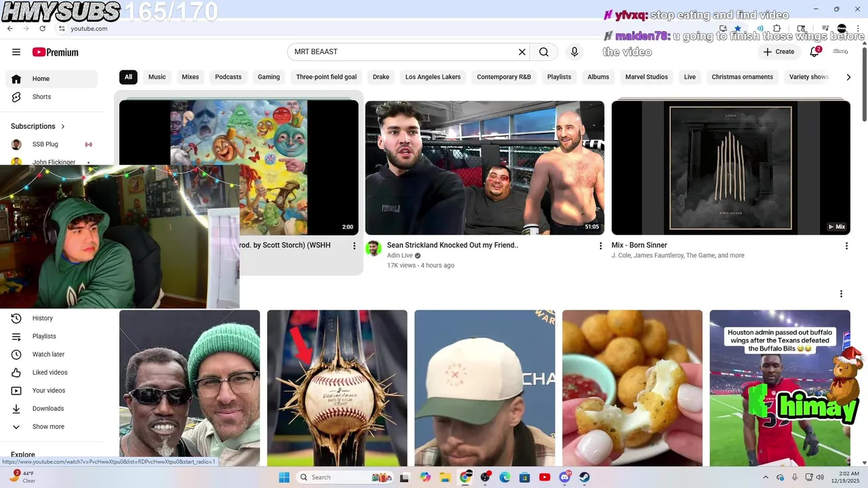
Task: Open the mozzarella bites Short thumbnail
Action: pyautogui.click(x=632, y=388)
